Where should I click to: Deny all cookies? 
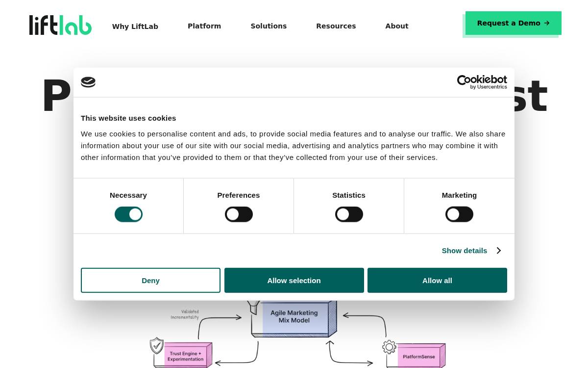(x=150, y=280)
